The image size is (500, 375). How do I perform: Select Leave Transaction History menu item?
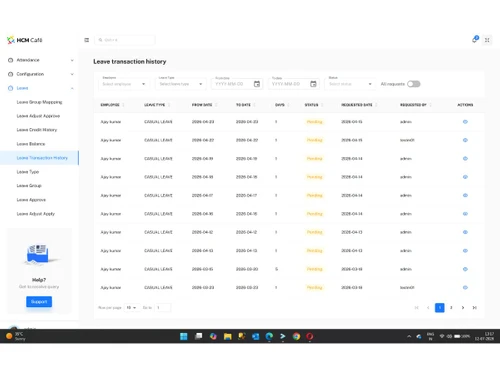(39, 158)
